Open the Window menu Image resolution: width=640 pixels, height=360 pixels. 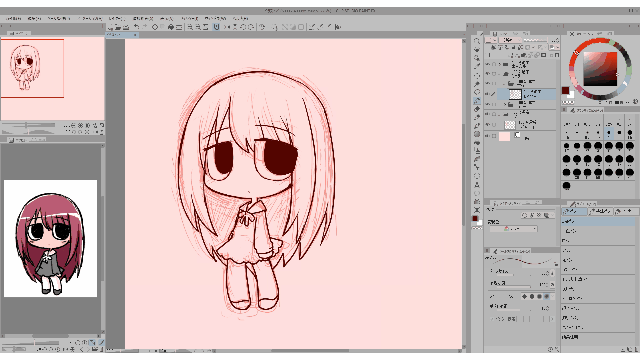215,18
